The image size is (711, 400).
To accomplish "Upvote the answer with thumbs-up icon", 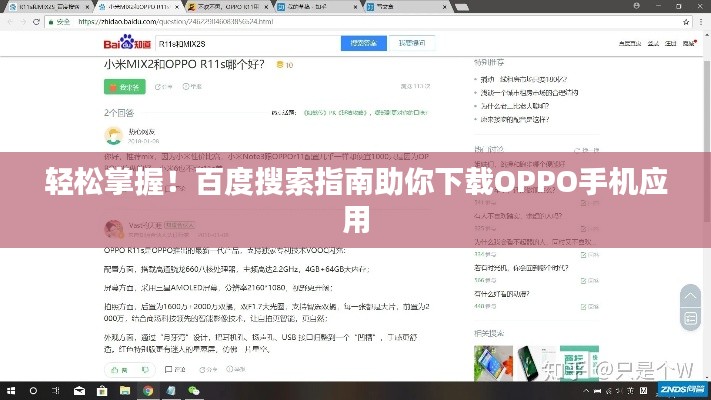I will tap(119, 370).
